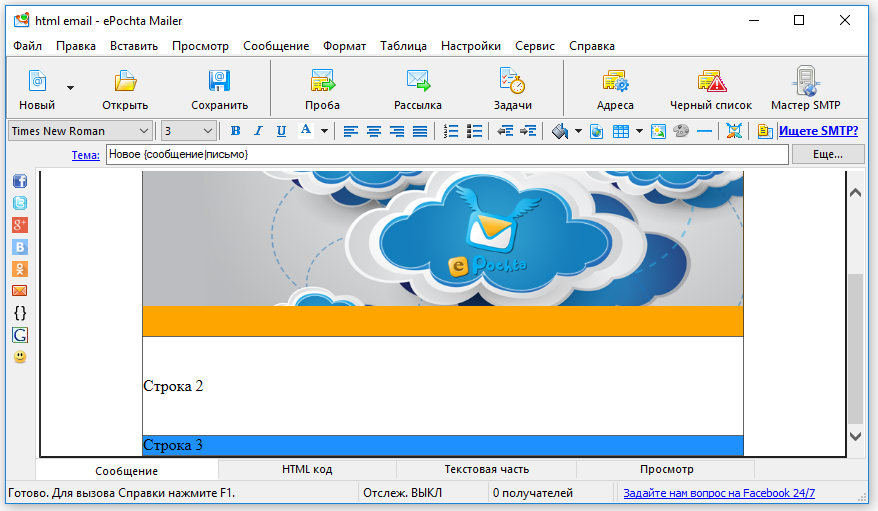Click the subject input field
This screenshot has height=511, width=878.
coord(447,154)
